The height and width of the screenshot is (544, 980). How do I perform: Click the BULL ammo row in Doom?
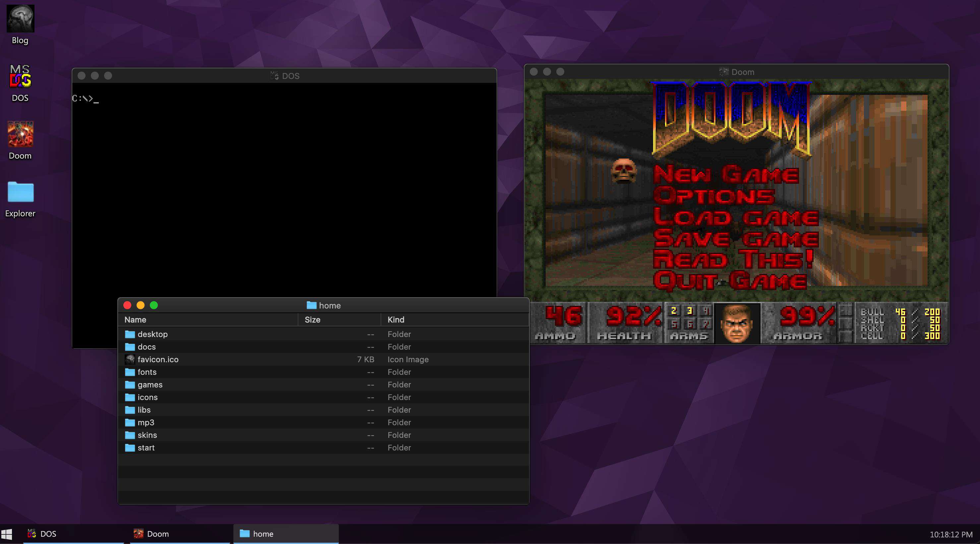click(900, 312)
